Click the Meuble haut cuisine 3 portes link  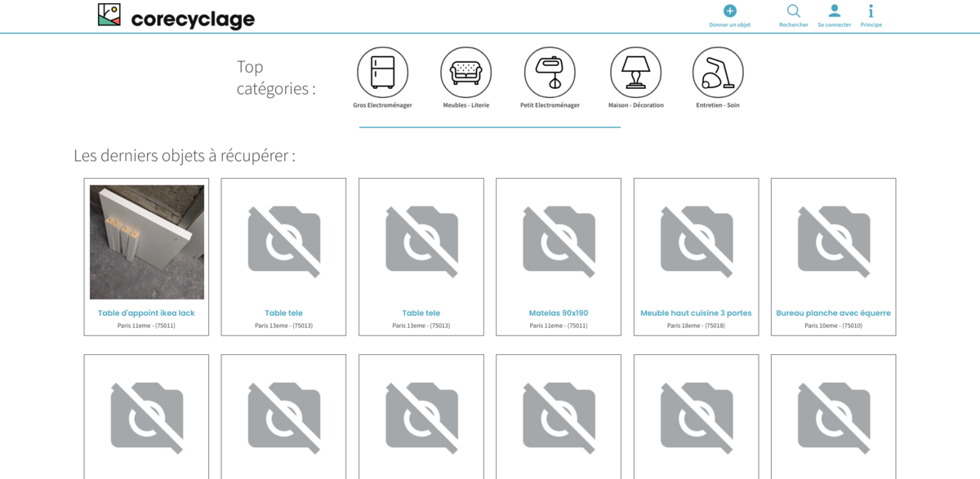pyautogui.click(x=696, y=313)
